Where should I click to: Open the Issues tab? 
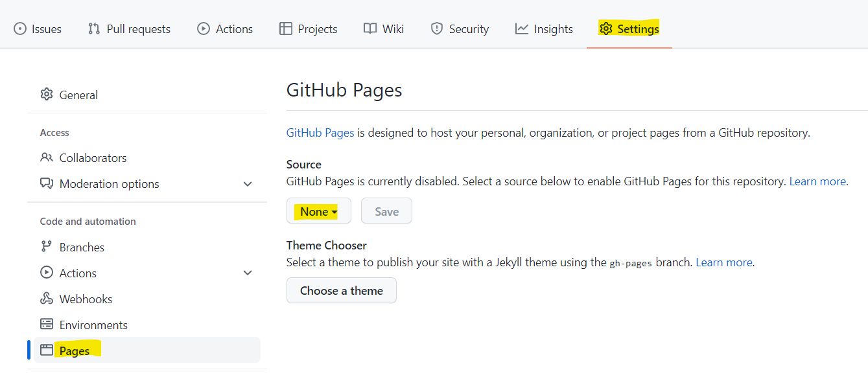38,29
